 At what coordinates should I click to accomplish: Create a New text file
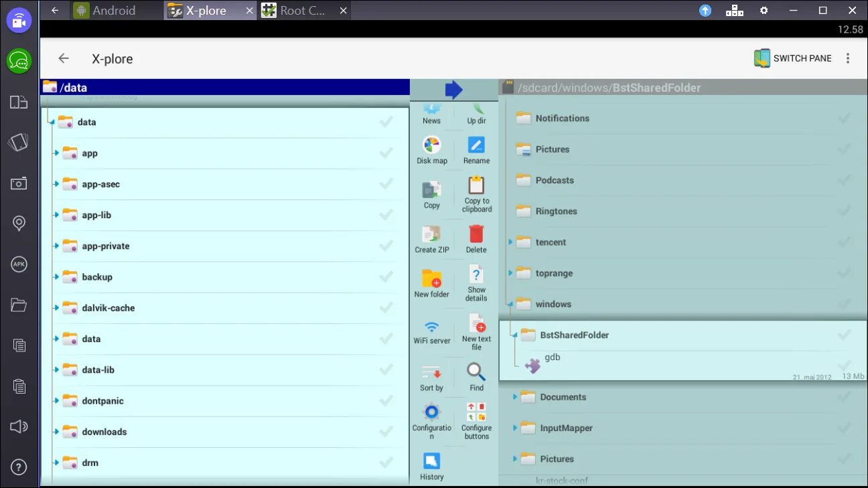tap(476, 332)
